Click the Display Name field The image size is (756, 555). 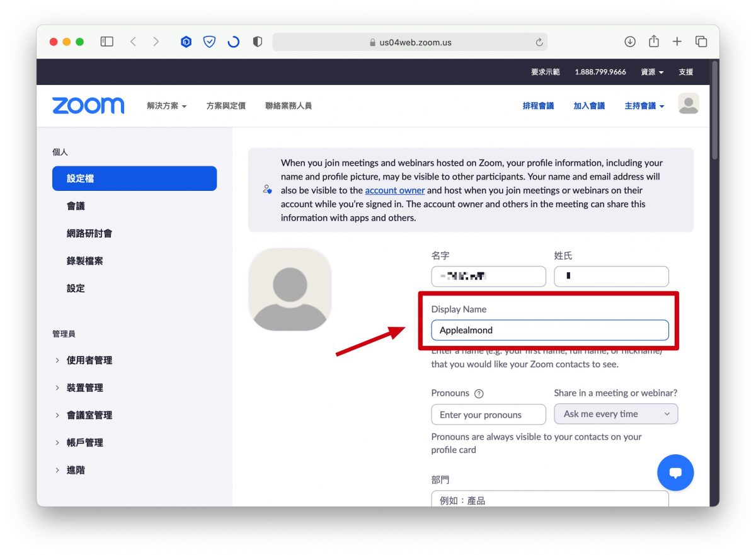coord(550,330)
